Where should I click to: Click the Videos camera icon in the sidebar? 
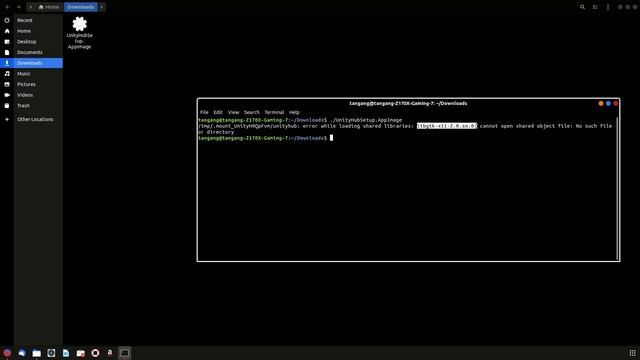7,95
